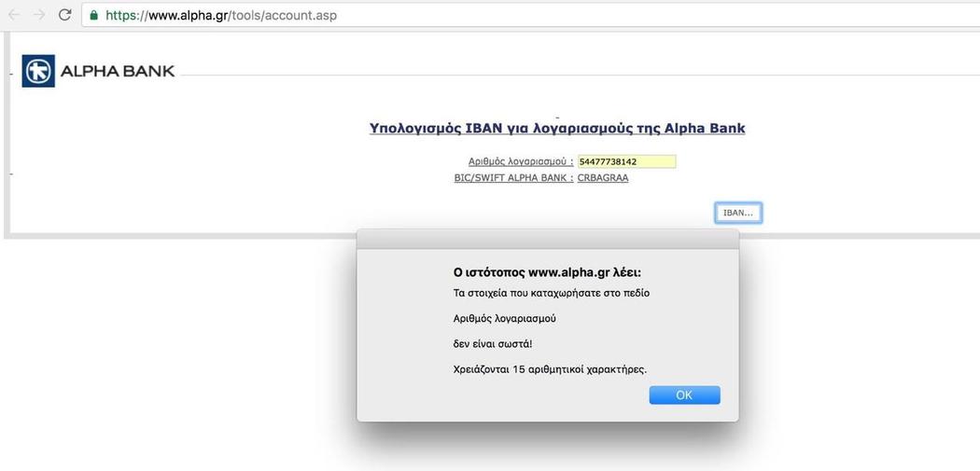Click the CRBAGRAA swift code
This screenshot has width=980, height=471.
click(x=603, y=178)
